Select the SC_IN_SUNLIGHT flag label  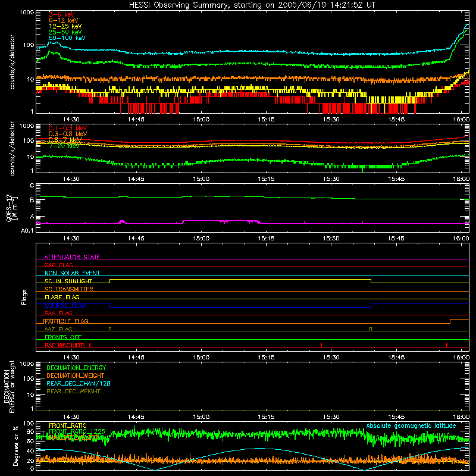click(x=68, y=281)
